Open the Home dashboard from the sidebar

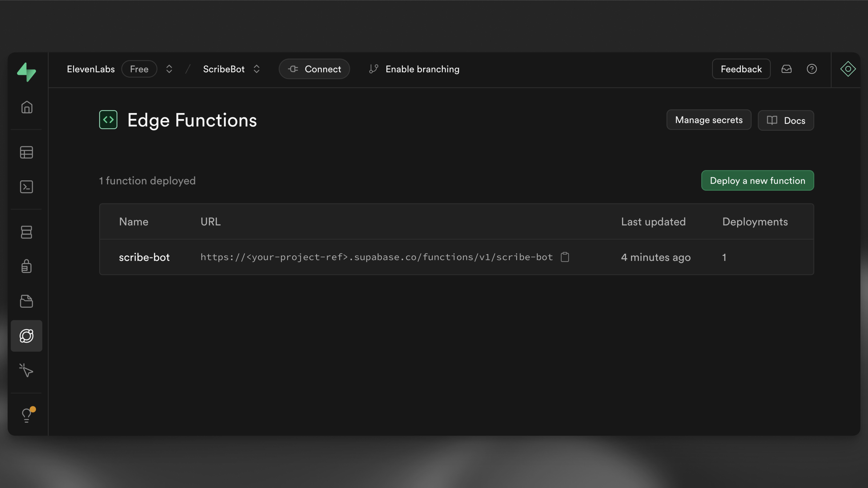point(27,107)
